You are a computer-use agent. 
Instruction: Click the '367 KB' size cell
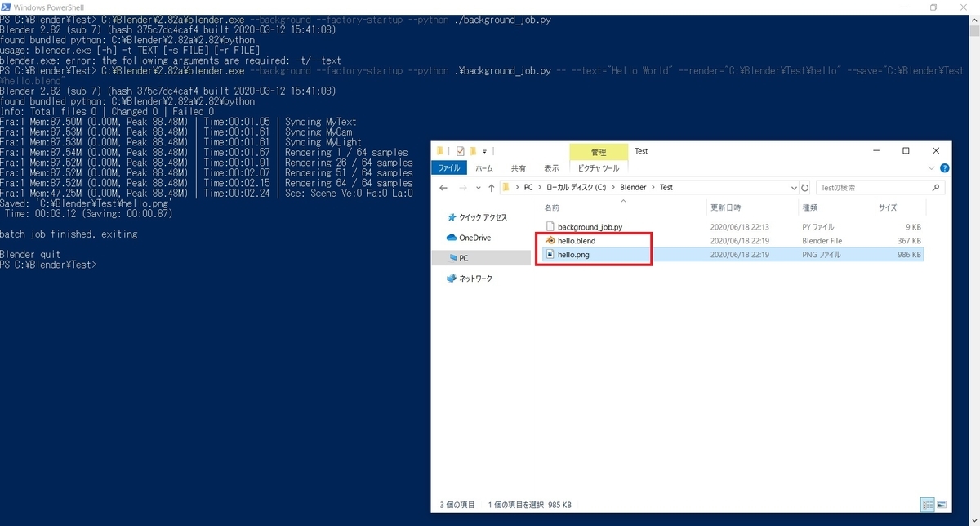click(909, 241)
